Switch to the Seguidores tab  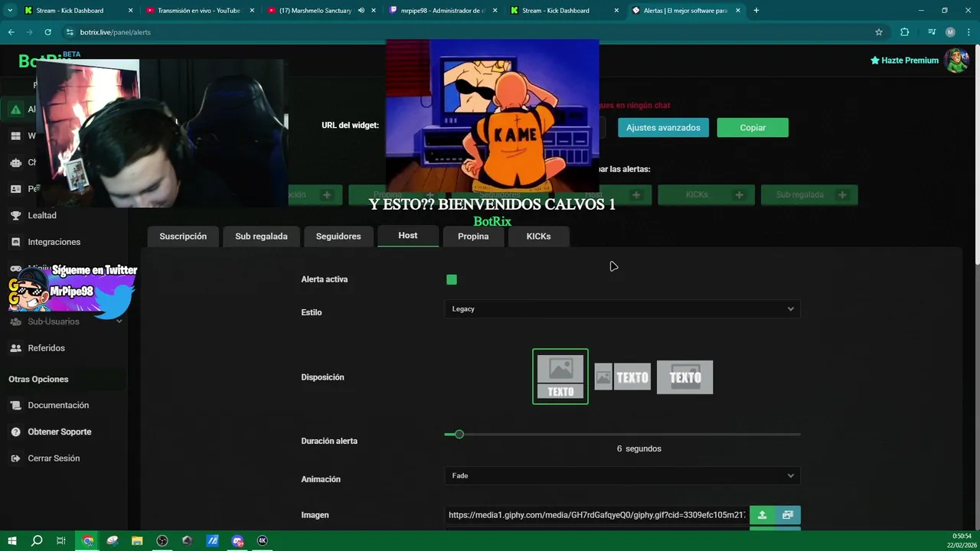pyautogui.click(x=338, y=236)
